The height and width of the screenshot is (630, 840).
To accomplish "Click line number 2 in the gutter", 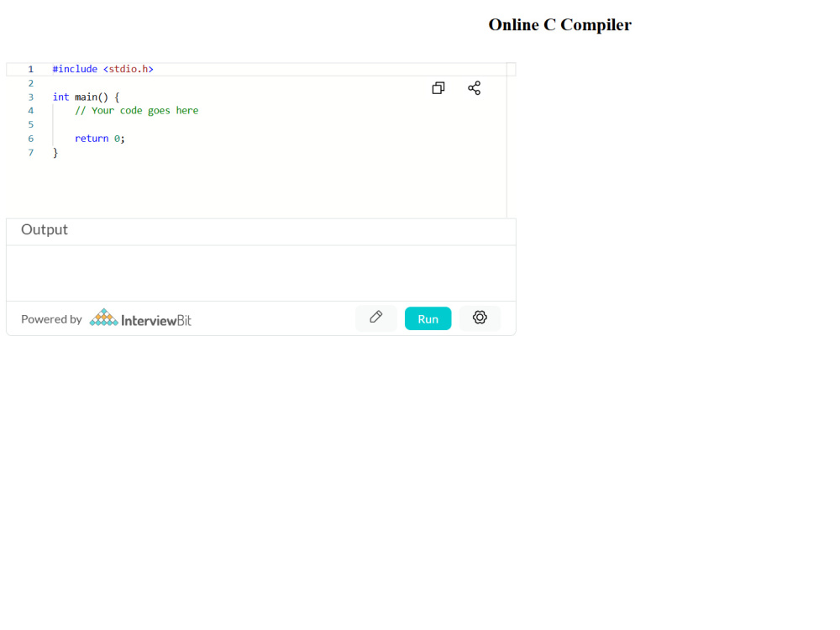I will [30, 83].
